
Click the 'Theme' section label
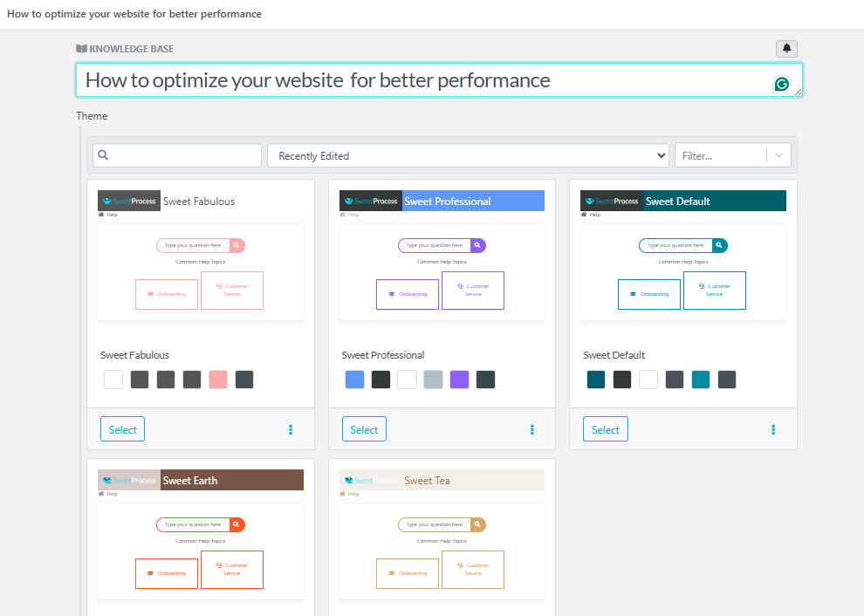(x=92, y=116)
